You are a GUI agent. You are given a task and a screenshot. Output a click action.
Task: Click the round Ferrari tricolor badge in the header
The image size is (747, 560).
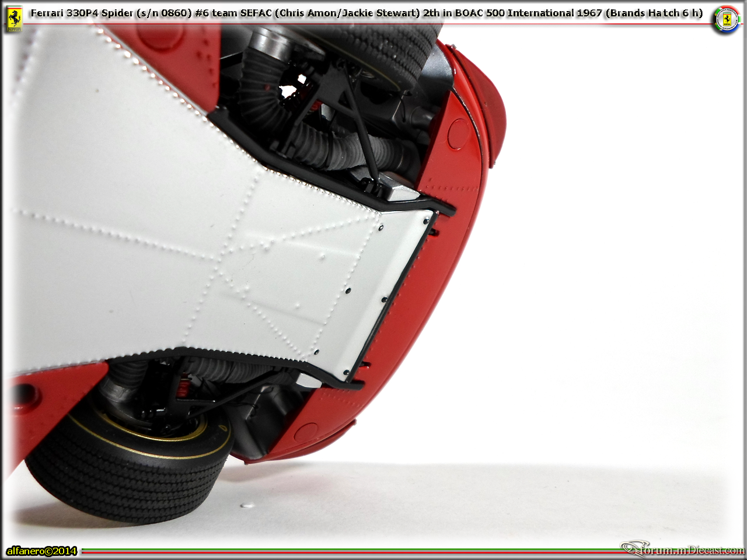click(x=726, y=19)
